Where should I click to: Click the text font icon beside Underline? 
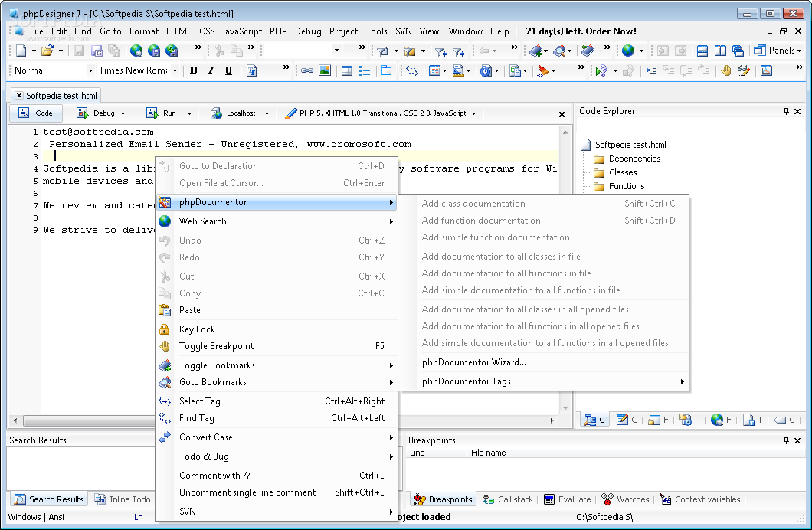tap(252, 71)
